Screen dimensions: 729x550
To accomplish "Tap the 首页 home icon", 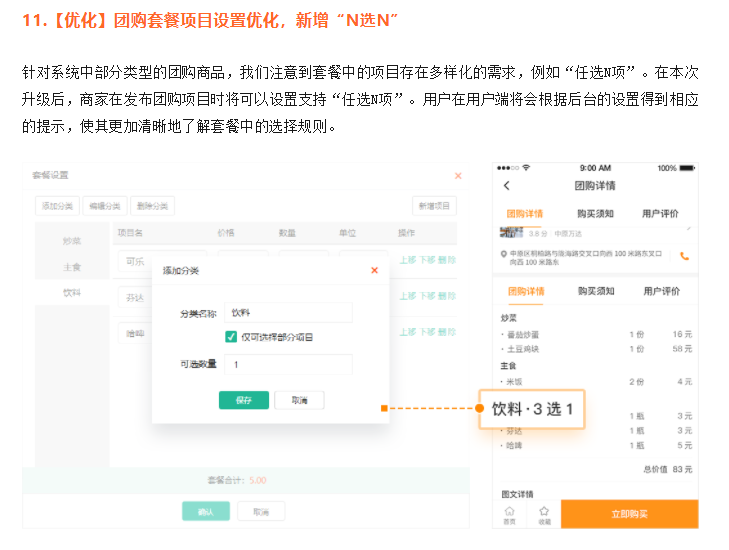I will coord(509,513).
